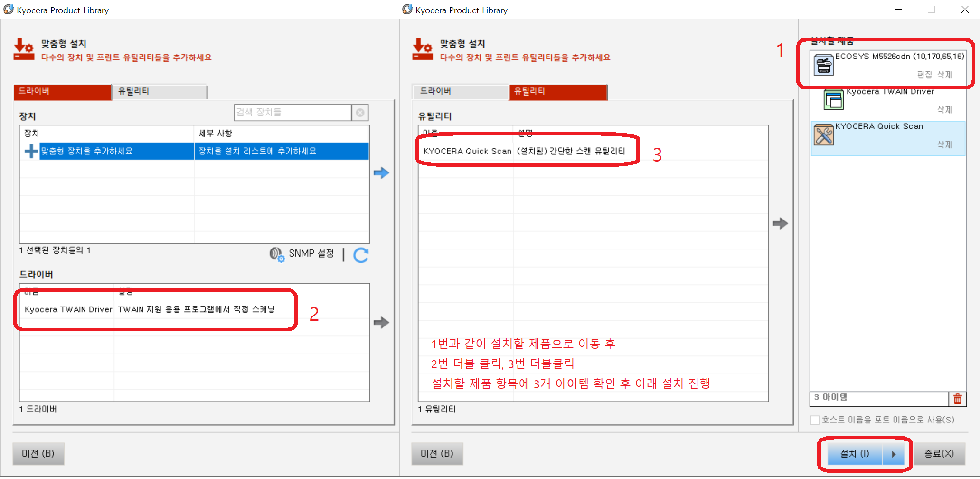Click 삭제 for ECOSYS M5526cdn
Image resolution: width=980 pixels, height=479 pixels.
click(944, 75)
